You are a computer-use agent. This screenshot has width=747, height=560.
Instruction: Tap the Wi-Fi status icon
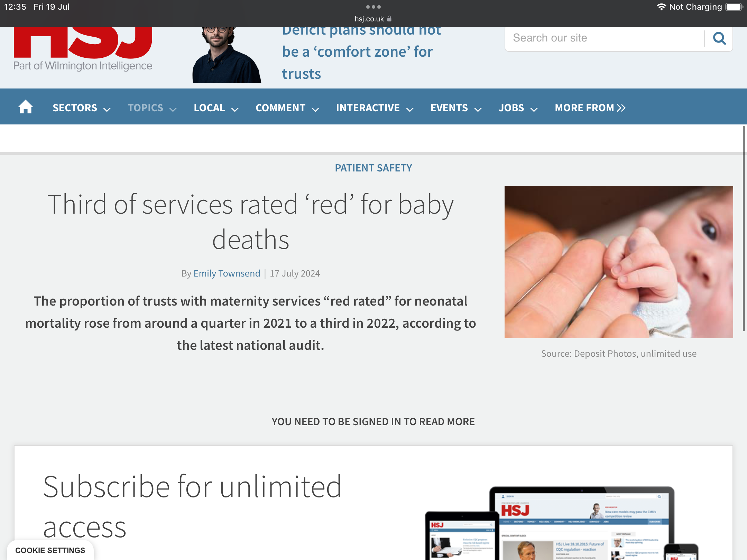661,7
